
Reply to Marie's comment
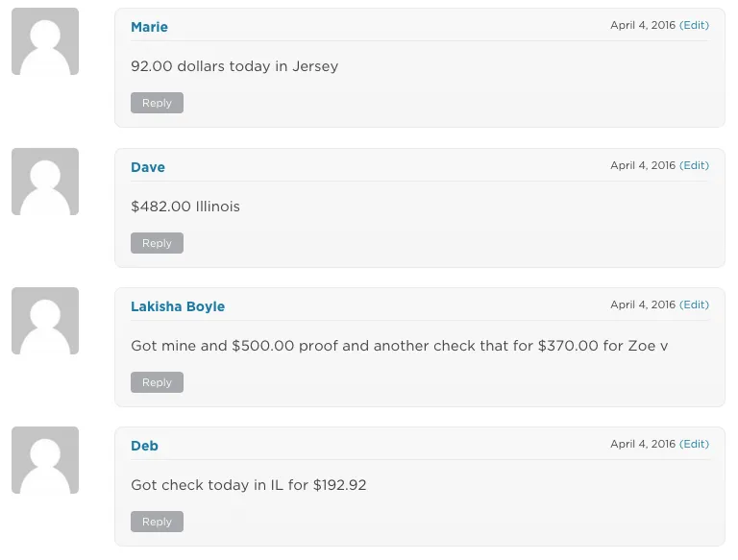[157, 103]
